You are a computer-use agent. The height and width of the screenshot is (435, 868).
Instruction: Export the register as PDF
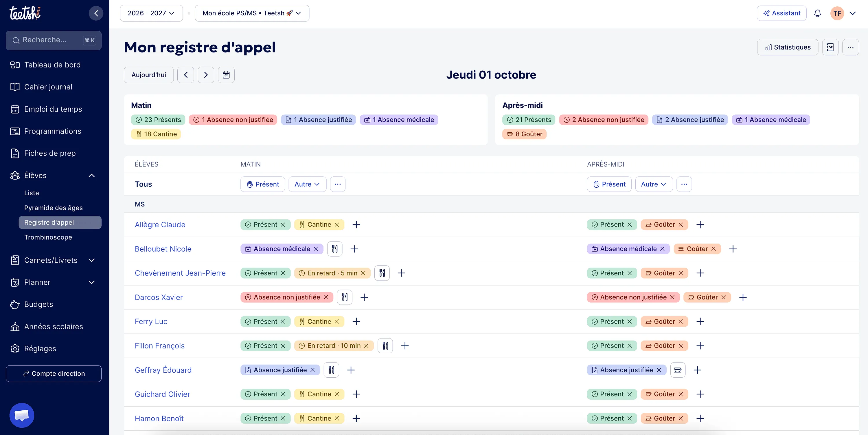(x=830, y=47)
